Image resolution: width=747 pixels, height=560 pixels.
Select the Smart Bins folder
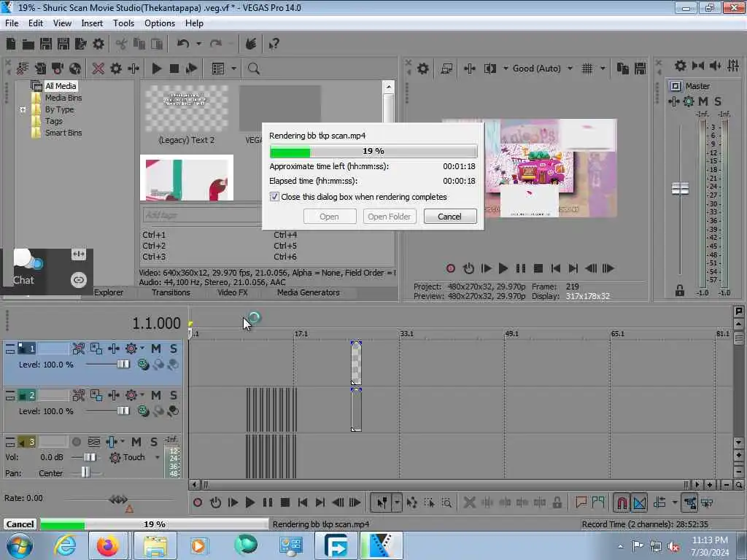(x=63, y=133)
